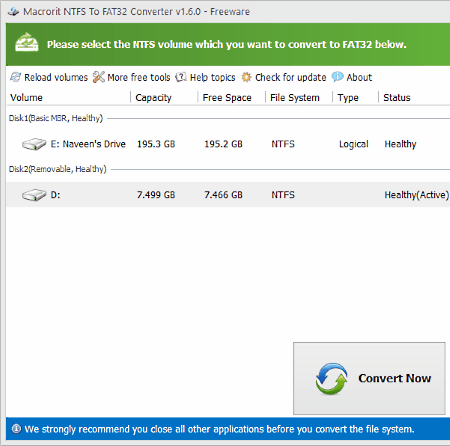Click the Healthy(Active) status of D: drive

tap(417, 195)
